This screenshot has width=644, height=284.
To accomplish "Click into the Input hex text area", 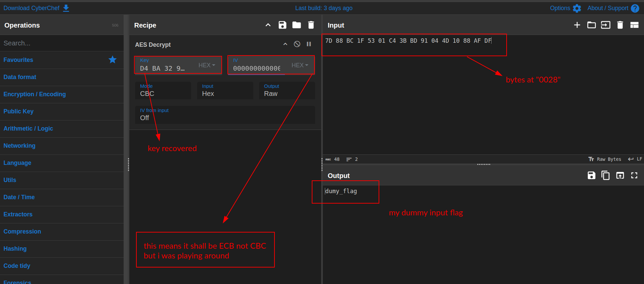I will pyautogui.click(x=483, y=94).
